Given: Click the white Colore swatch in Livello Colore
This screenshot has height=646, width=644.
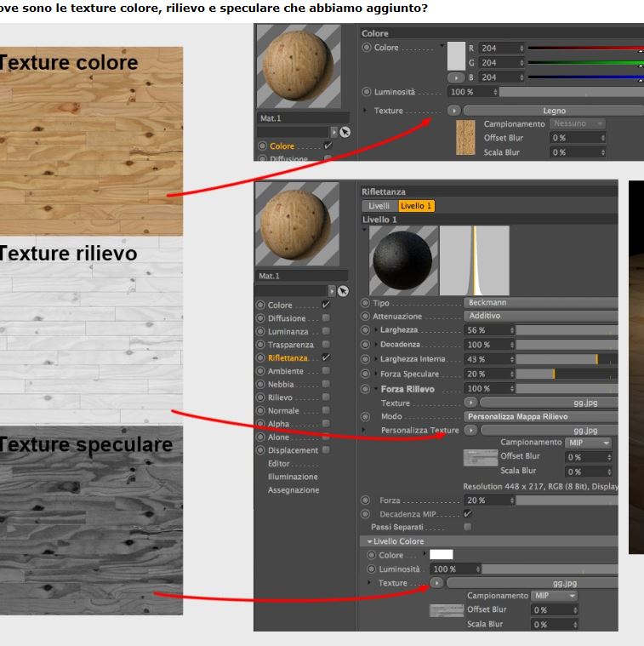Looking at the screenshot, I should [x=441, y=555].
